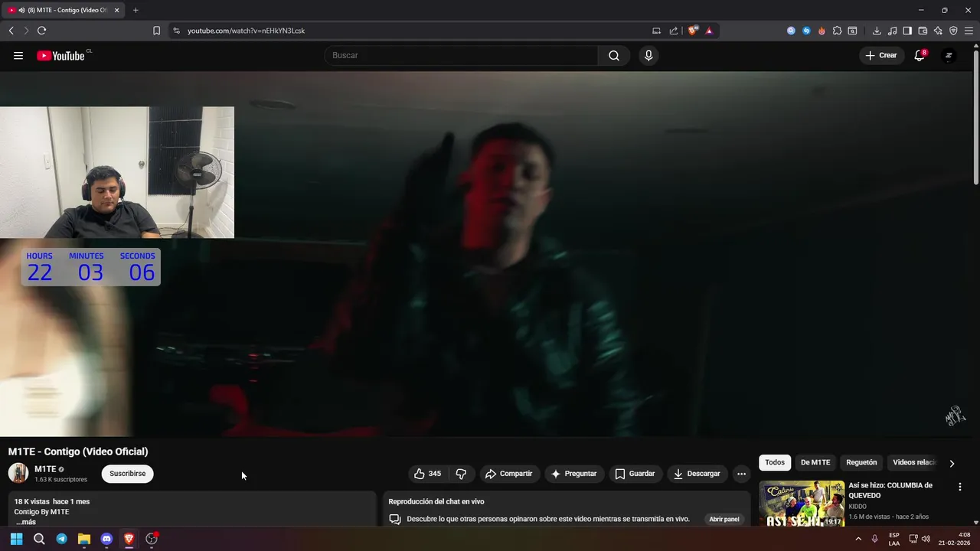Select the Todos filter chip
The image size is (980, 551).
pos(775,462)
